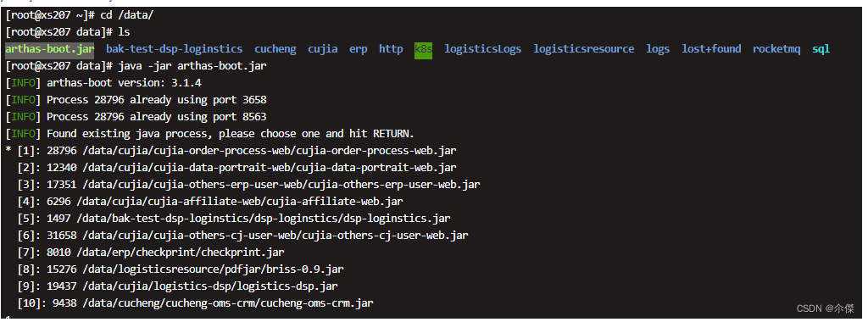The image size is (868, 322).
Task: Select process option [2] cujia-data-portrait-web.jar
Action: [x=237, y=167]
